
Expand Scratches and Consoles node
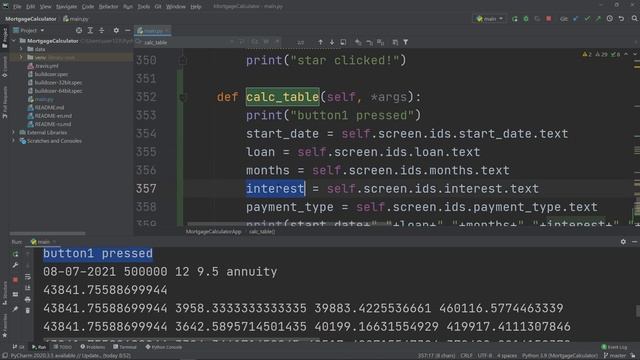click(x=14, y=141)
